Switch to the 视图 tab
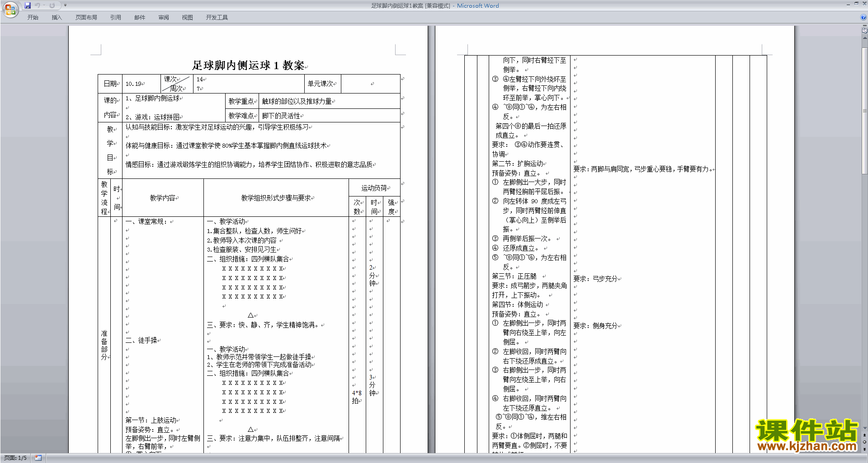 click(188, 17)
